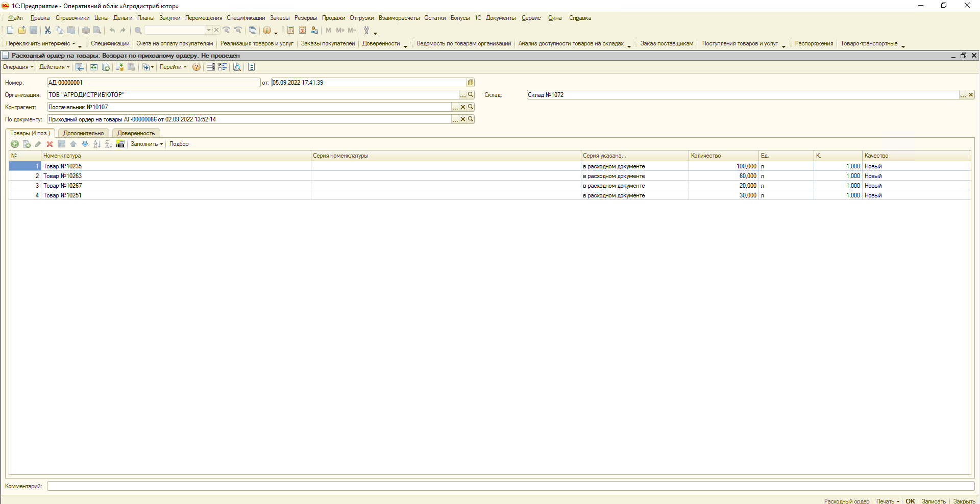Image resolution: width=980 pixels, height=504 pixels.
Task: Expand the Печать dropdown at bottom
Action: click(888, 501)
